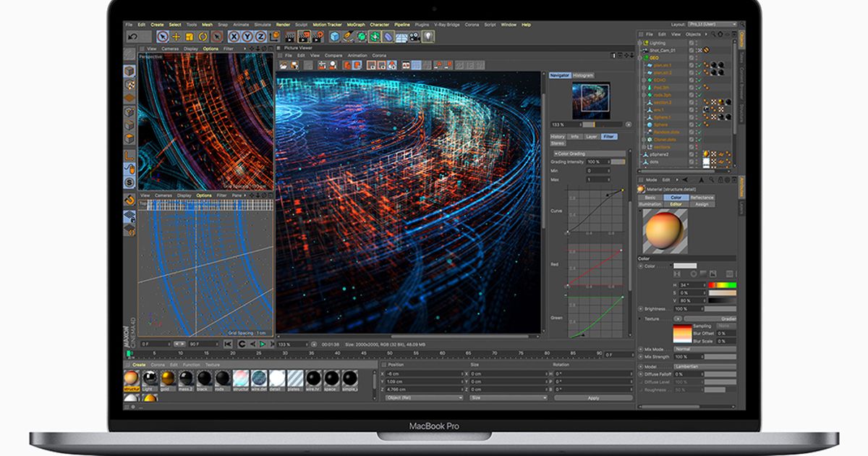
Task: Click the coordinate system cube icon
Action: 276,36
